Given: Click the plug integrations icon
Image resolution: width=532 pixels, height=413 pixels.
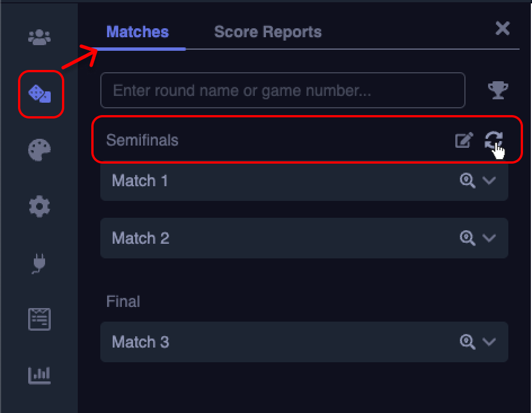Looking at the screenshot, I should pos(38,263).
